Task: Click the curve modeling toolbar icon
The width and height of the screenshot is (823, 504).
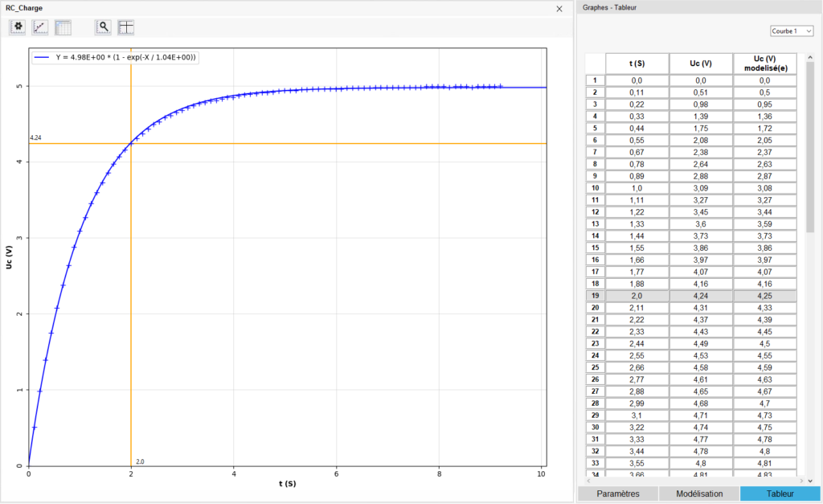Action: [x=40, y=27]
